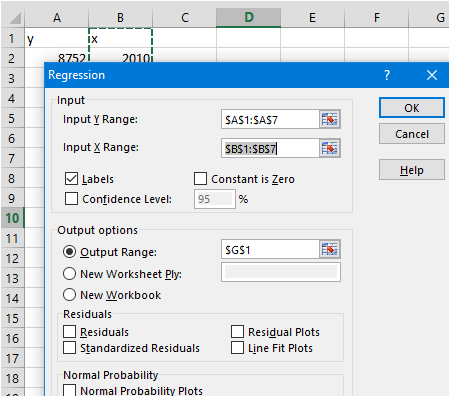The height and width of the screenshot is (397, 450).
Task: Click the Cancel button
Action: click(x=412, y=134)
